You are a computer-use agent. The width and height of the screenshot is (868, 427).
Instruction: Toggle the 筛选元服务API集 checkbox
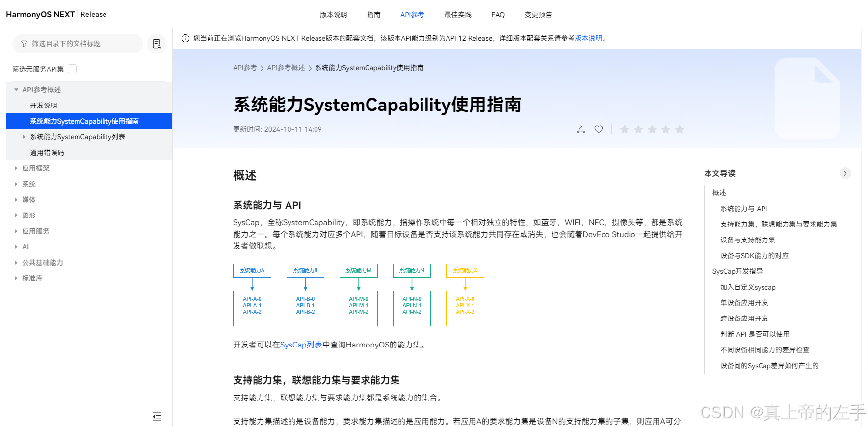click(72, 69)
